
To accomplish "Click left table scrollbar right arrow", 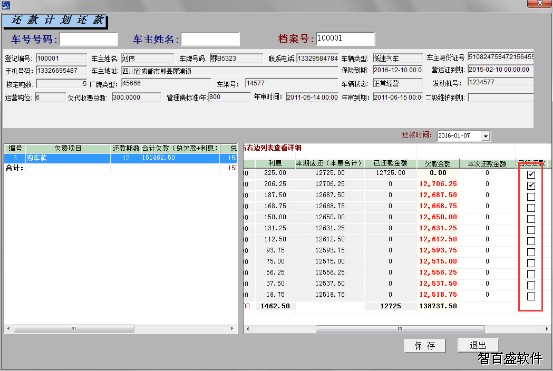I will coord(232,329).
